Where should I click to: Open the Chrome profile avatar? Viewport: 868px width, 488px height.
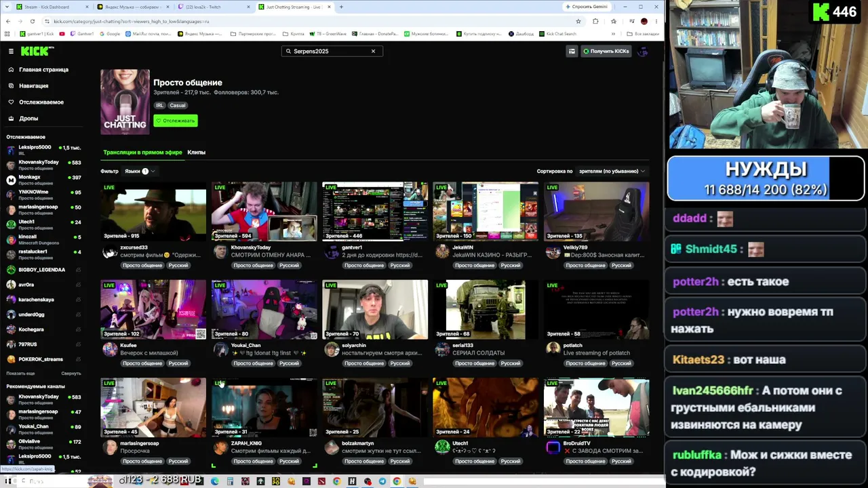point(644,21)
